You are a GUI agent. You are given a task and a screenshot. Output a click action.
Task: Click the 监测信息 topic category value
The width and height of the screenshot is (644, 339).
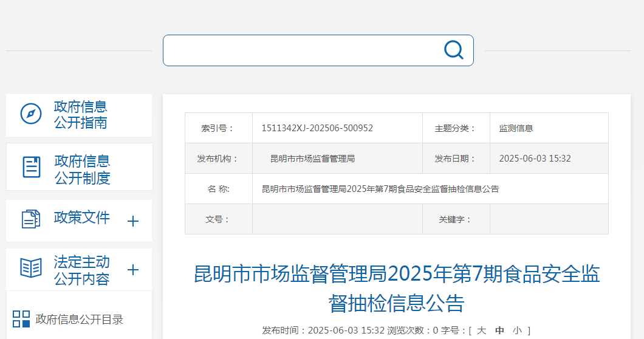pos(516,128)
